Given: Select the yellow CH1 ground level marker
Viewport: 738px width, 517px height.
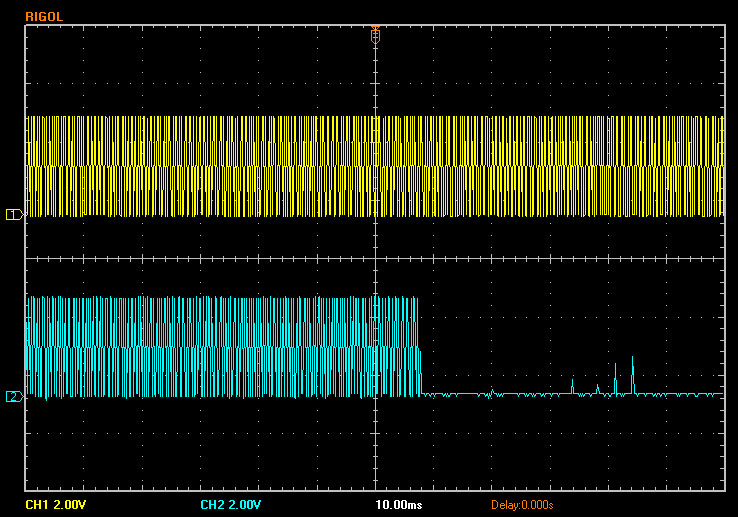Looking at the screenshot, I should (14, 215).
